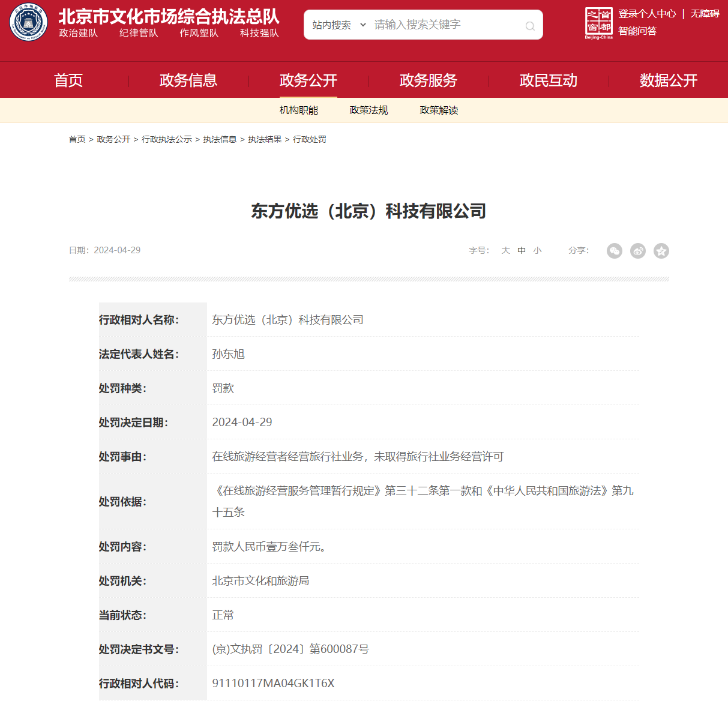Image resolution: width=728 pixels, height=713 pixels.
Task: Share the page via WeChat icon
Action: (x=615, y=251)
